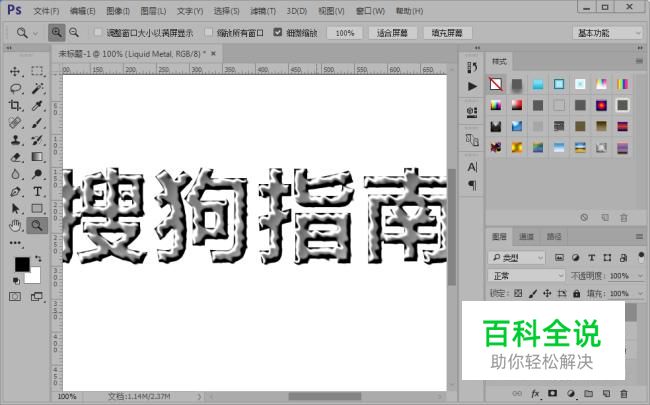
Task: Toggle lock all padlock icon
Action: [576, 293]
